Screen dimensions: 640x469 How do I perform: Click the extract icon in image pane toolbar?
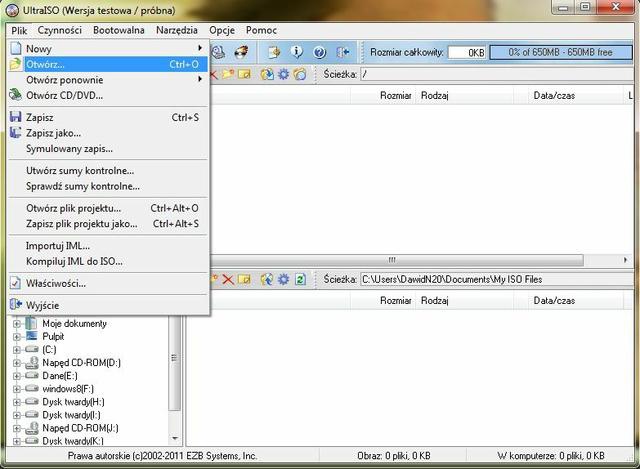[x=267, y=74]
